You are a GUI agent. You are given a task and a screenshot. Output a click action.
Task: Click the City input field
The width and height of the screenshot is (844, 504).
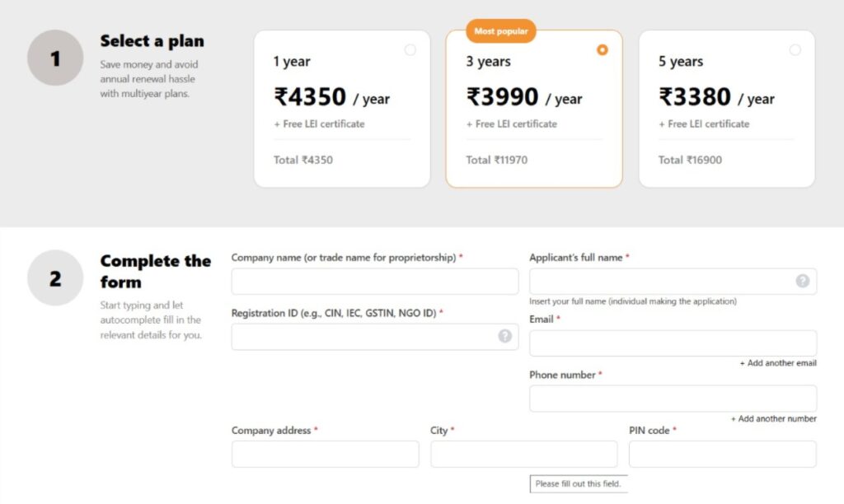click(523, 454)
